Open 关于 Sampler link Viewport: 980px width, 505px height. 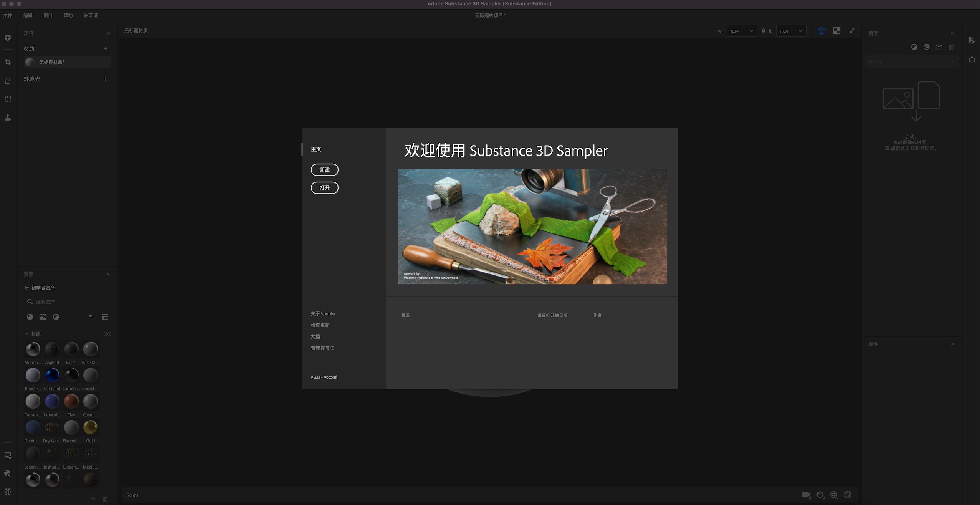pos(323,314)
